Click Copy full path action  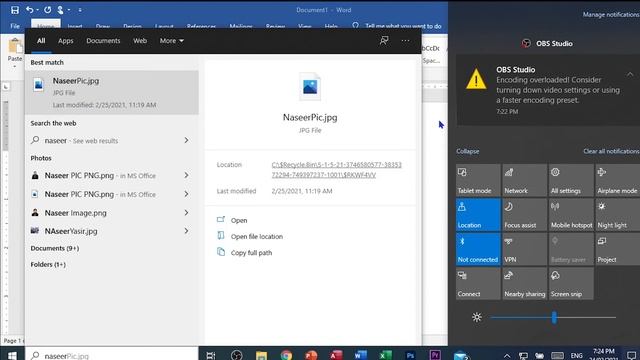[251, 253]
